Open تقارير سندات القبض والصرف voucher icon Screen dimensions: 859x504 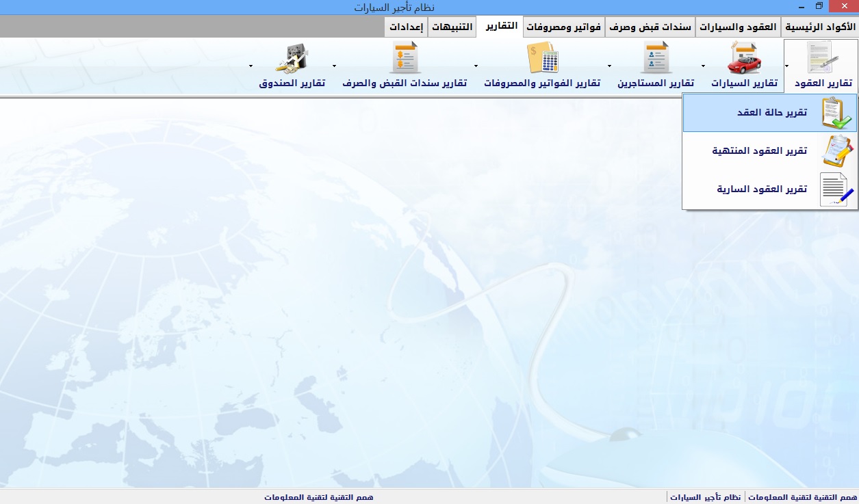[405, 57]
